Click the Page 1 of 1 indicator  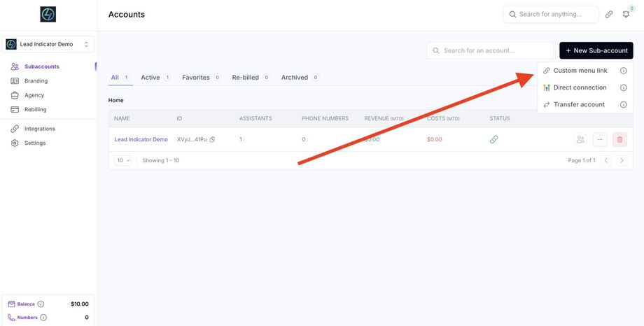click(x=582, y=160)
